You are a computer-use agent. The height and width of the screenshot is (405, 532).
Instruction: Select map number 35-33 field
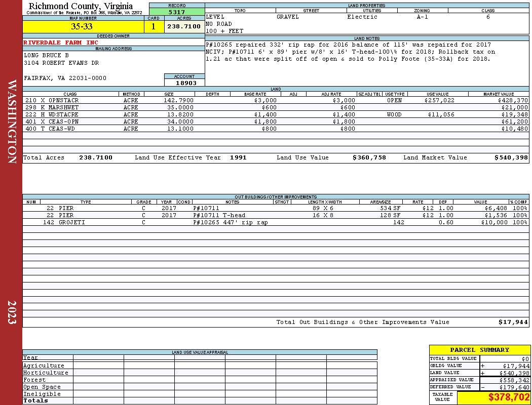(83, 26)
